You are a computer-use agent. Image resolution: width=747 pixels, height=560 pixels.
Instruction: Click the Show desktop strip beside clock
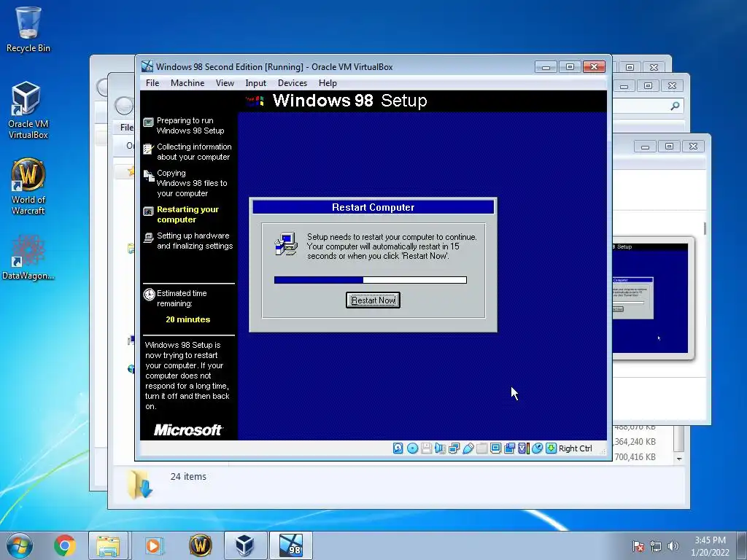(x=743, y=545)
